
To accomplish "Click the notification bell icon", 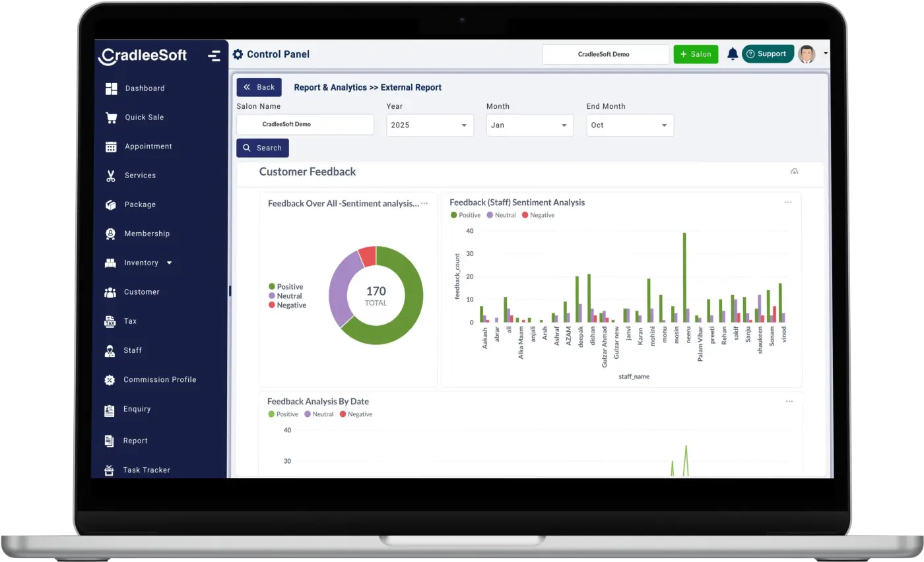I will [732, 54].
